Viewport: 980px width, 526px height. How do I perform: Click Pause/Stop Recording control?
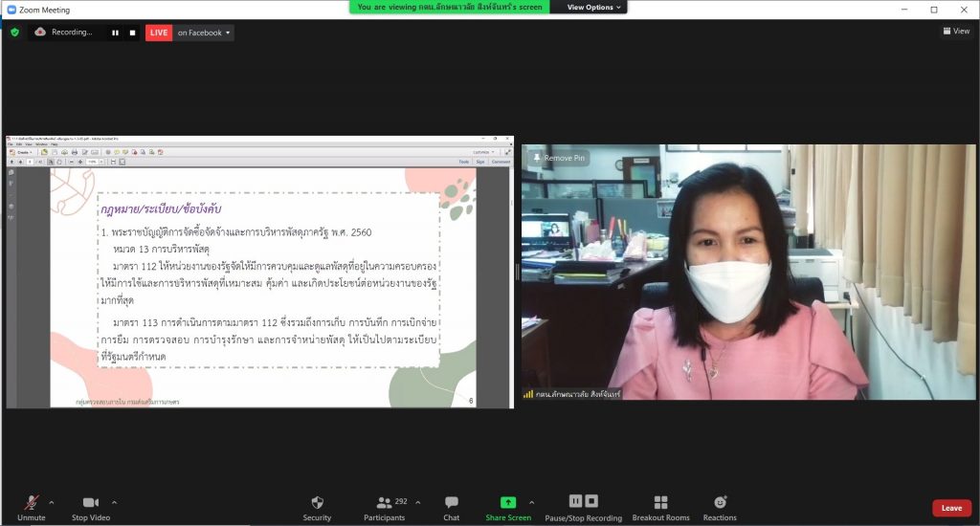[x=583, y=502]
